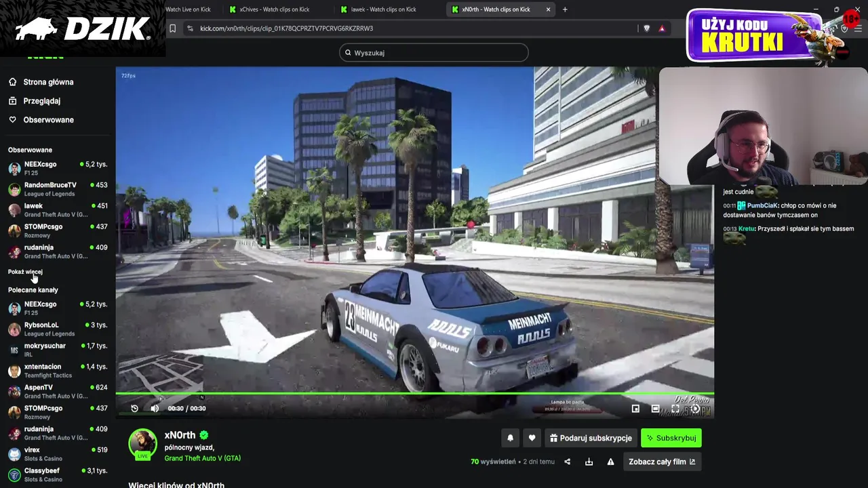Screen dimensions: 868x488
Task: Click virex channel avatar
Action: tap(14, 454)
